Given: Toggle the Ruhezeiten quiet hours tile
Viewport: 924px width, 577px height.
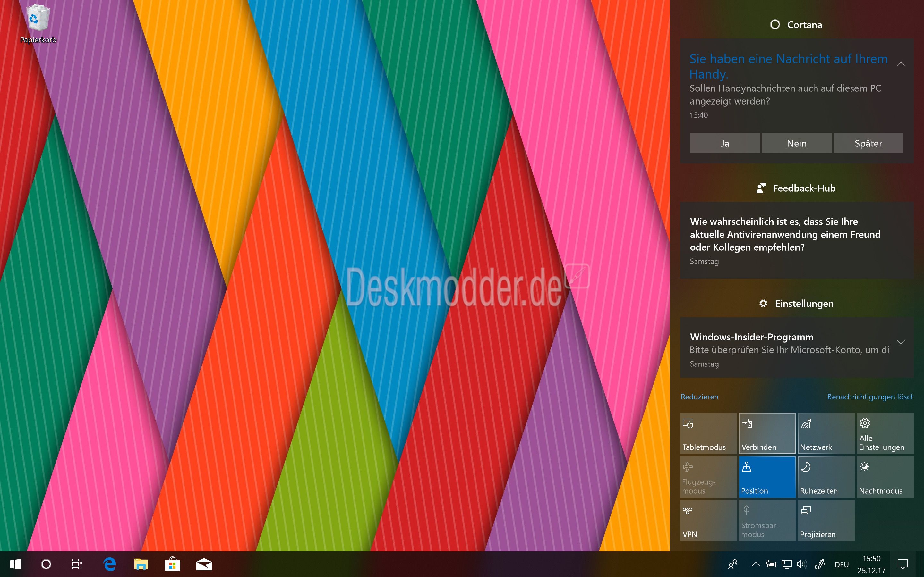Looking at the screenshot, I should (826, 477).
